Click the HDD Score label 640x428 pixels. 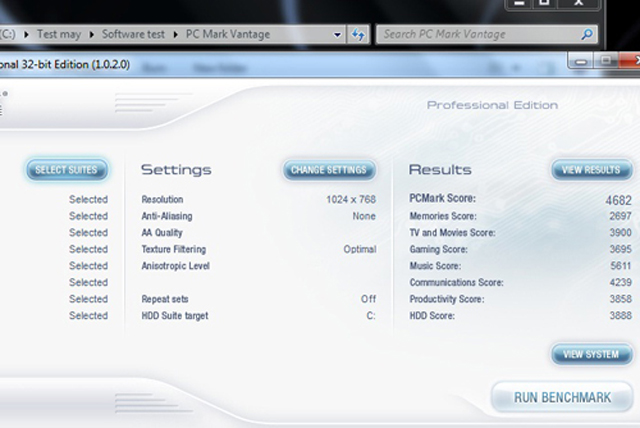pyautogui.click(x=432, y=316)
